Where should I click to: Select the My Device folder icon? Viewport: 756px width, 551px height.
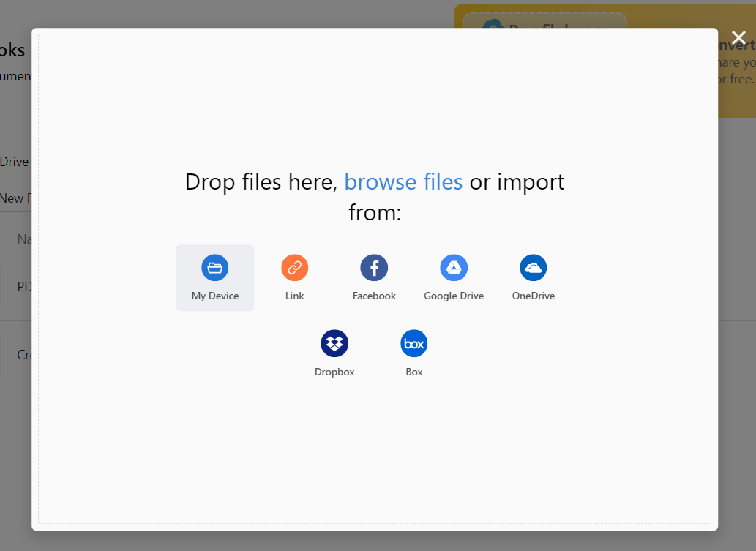coord(214,268)
